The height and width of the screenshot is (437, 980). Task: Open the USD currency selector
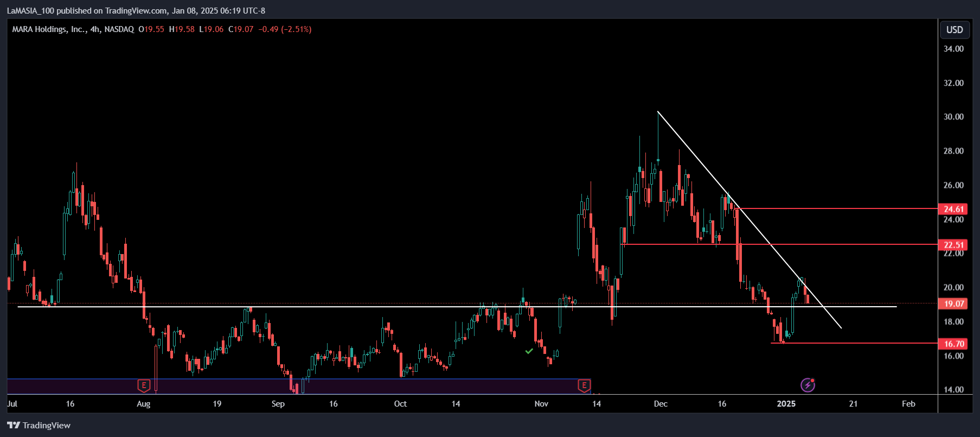coord(955,30)
